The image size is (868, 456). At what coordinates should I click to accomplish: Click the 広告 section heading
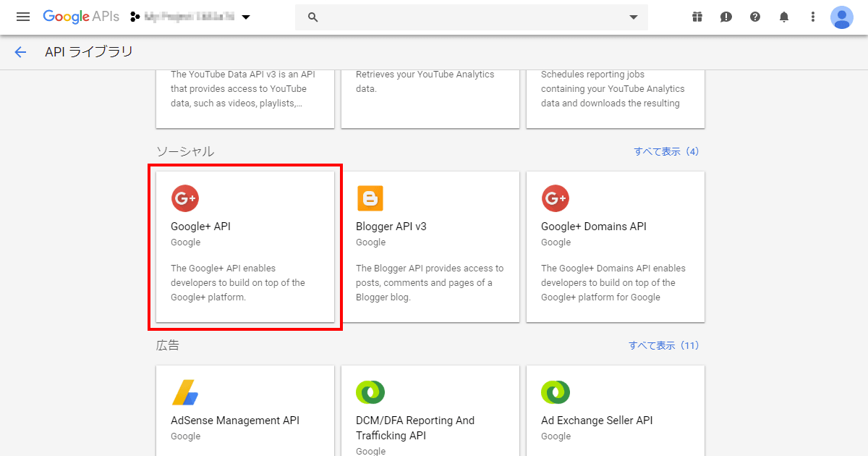[168, 345]
